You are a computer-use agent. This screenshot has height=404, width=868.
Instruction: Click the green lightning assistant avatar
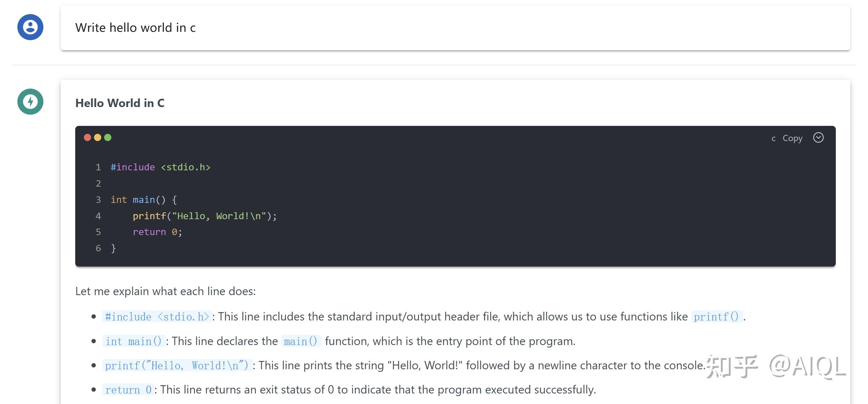(30, 102)
